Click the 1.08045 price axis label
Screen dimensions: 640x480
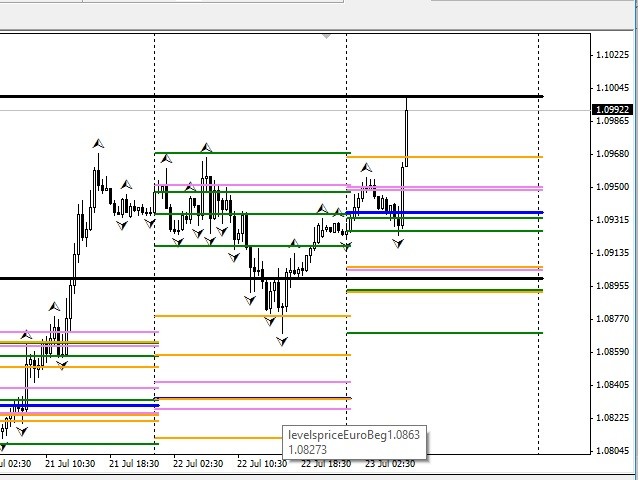pos(612,451)
